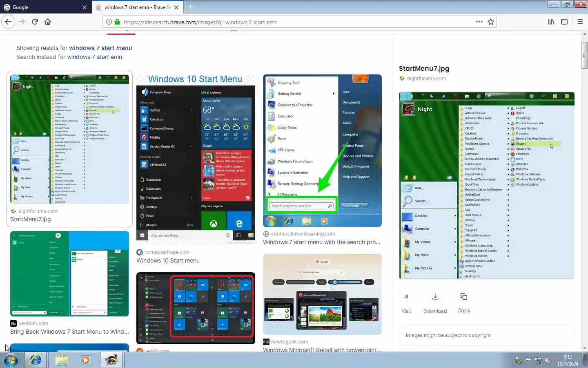Go back with the browser back arrow
This screenshot has width=588, height=368.
[x=8, y=22]
